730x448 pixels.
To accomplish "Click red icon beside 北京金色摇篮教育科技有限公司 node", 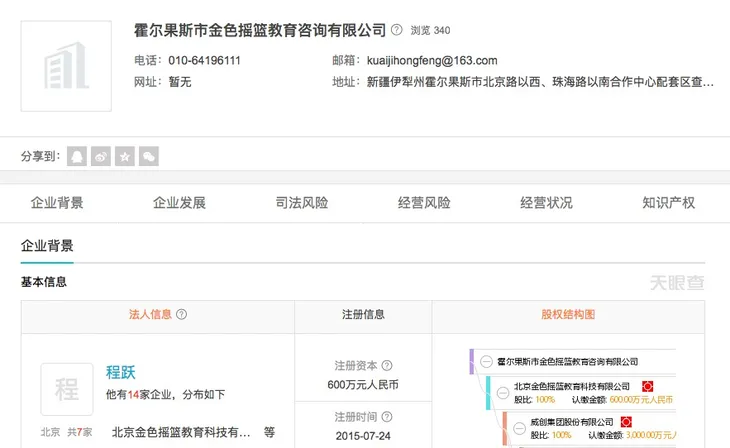I will 647,386.
